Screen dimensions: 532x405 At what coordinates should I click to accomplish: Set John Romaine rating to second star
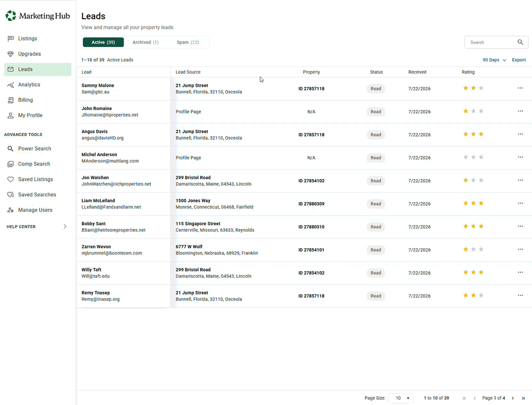click(473, 111)
